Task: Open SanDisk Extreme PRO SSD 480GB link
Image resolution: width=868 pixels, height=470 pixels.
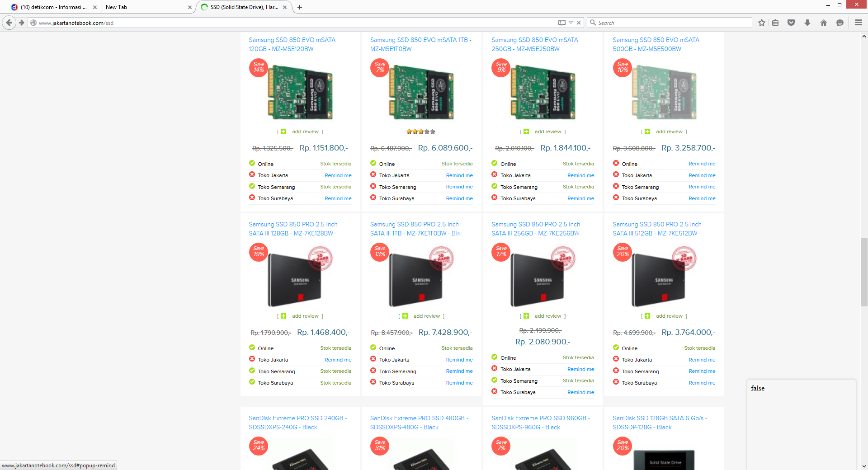Action: (419, 423)
